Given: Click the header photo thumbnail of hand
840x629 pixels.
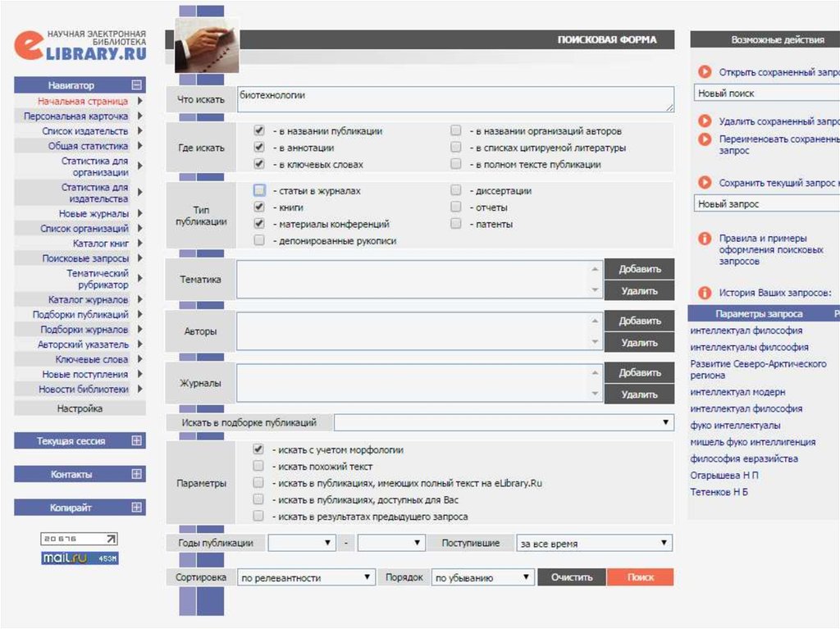Looking at the screenshot, I should pyautogui.click(x=207, y=46).
